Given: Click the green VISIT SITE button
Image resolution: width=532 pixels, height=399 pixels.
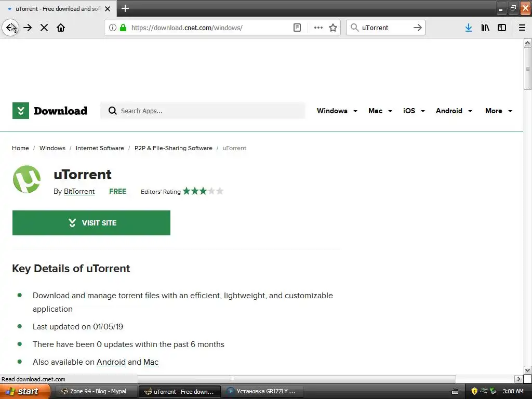Looking at the screenshot, I should (91, 223).
